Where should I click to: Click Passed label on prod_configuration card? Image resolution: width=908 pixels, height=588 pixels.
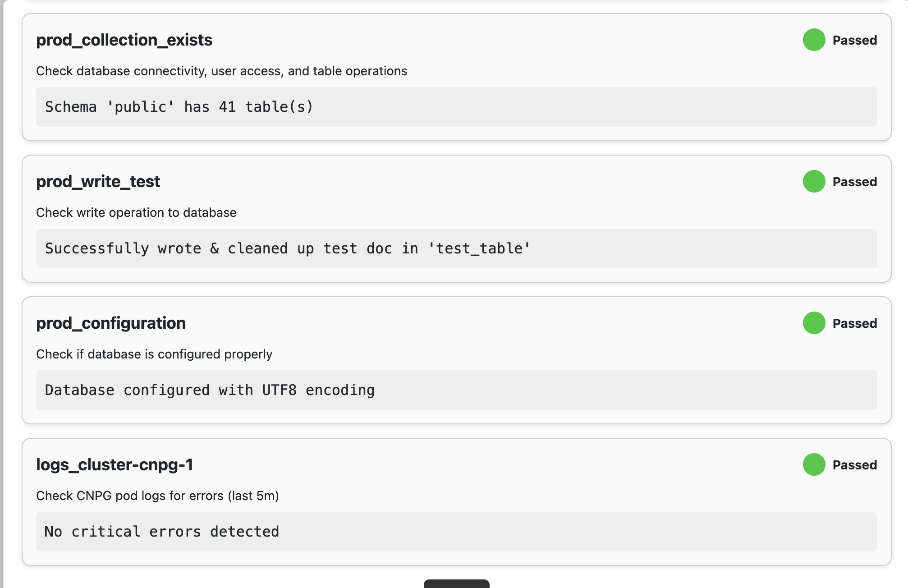854,324
